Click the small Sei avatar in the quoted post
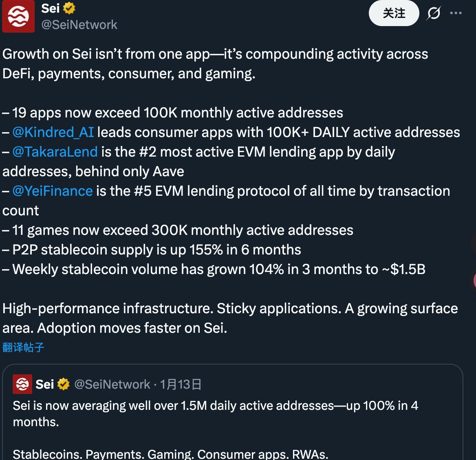This screenshot has width=476, height=460. pyautogui.click(x=22, y=384)
